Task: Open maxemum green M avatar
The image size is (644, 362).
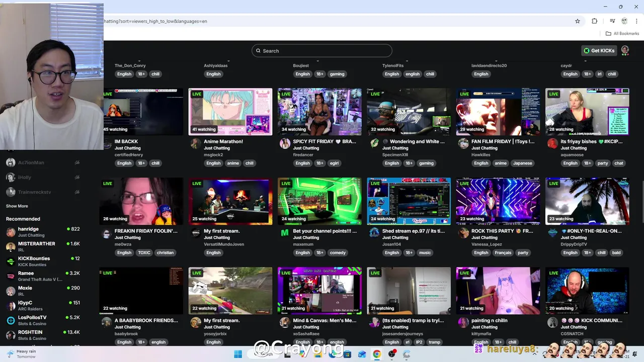Action: [x=285, y=233]
